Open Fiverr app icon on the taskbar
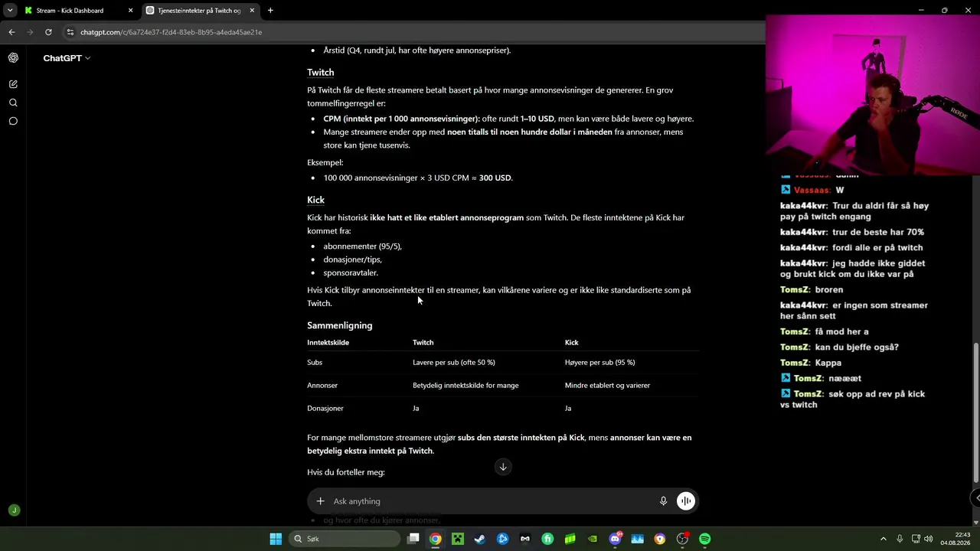980x551 pixels. pos(547,539)
